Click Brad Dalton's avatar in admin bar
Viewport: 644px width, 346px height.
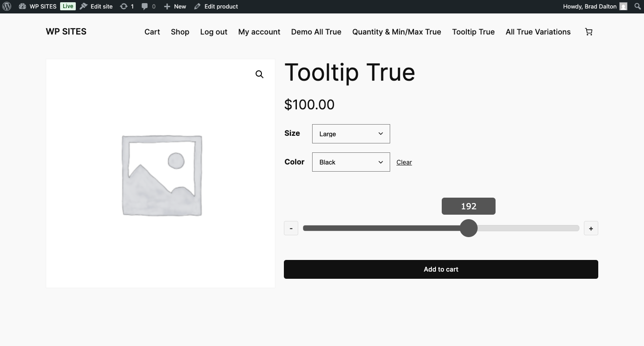coord(623,6)
